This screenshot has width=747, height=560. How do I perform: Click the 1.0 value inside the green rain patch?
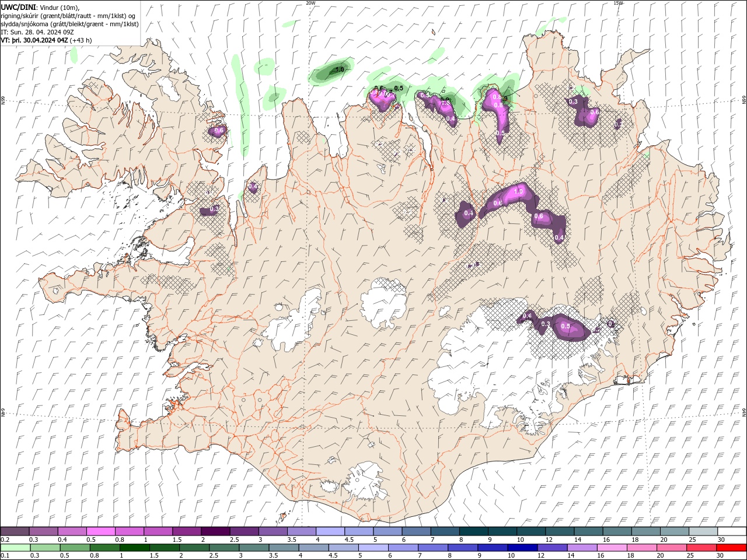pos(340,70)
